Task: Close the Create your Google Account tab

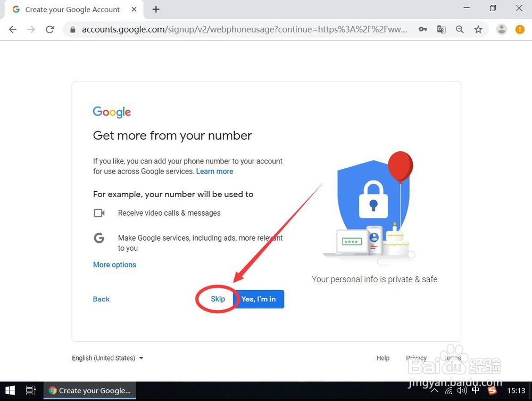Action: tap(134, 10)
